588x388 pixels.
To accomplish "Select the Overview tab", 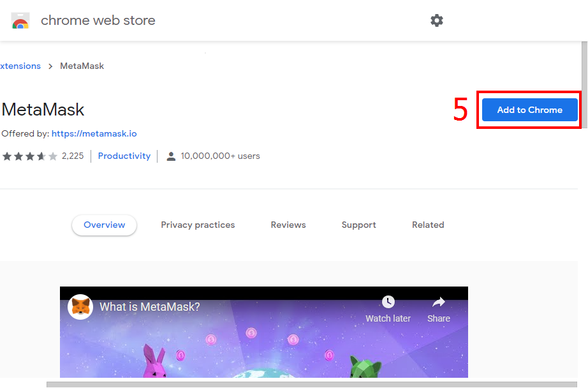I will click(104, 225).
